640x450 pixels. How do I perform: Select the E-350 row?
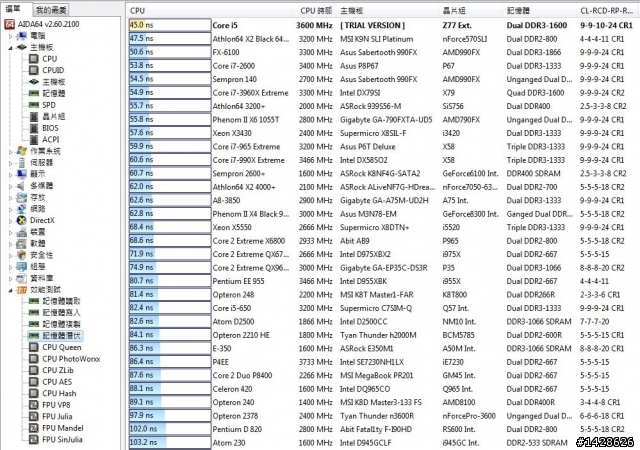[384, 348]
